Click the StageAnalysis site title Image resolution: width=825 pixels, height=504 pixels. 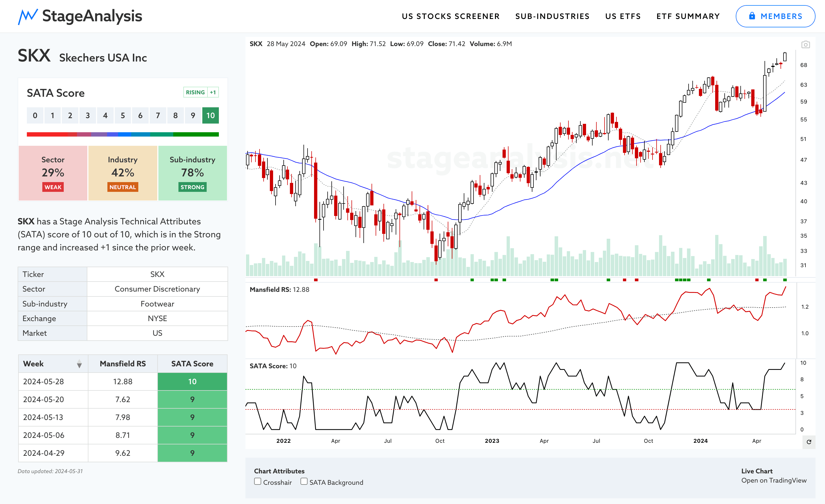(x=92, y=16)
